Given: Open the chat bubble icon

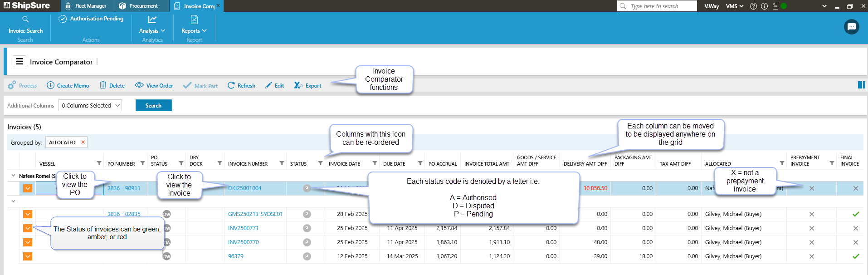Looking at the screenshot, I should click(851, 27).
